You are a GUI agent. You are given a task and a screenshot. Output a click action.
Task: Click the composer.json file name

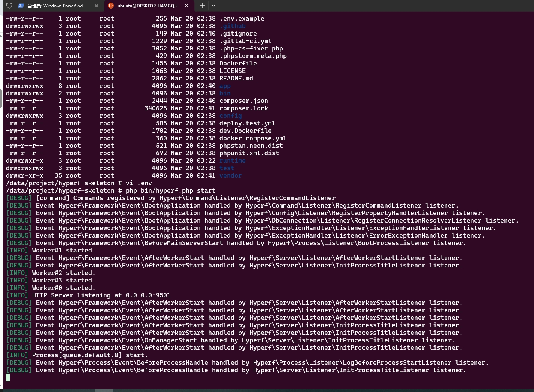pyautogui.click(x=244, y=101)
